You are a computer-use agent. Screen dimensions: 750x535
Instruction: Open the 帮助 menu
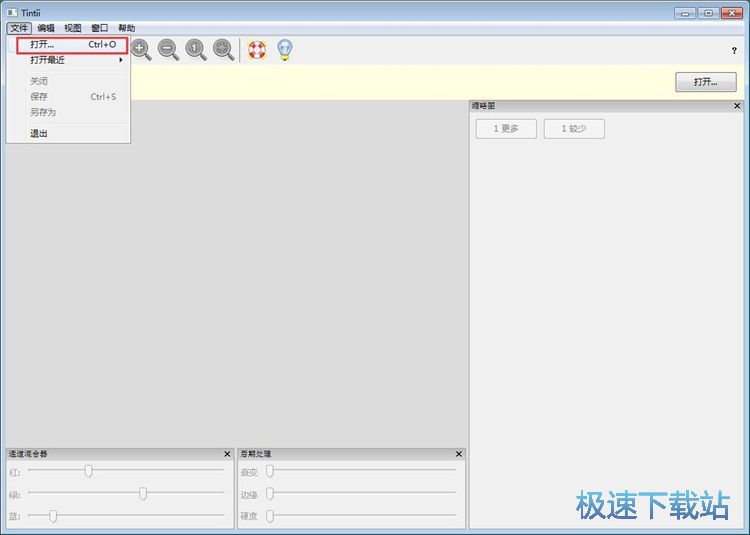tap(127, 28)
